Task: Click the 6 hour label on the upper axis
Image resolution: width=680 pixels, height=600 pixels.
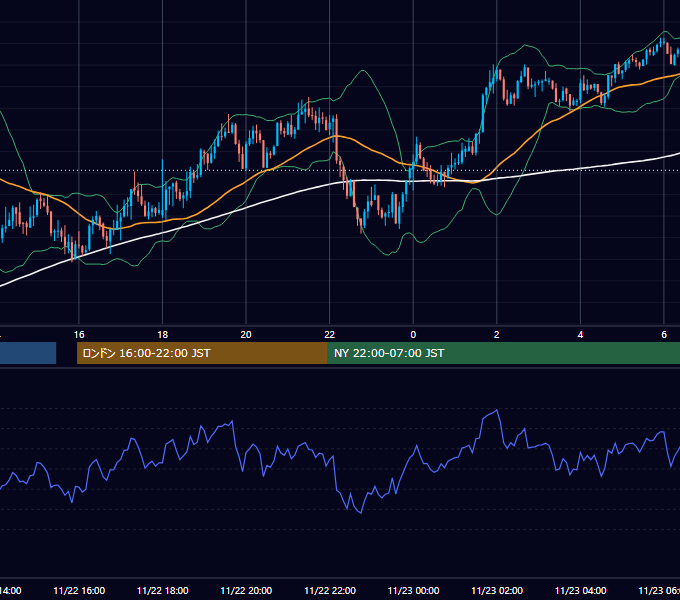Action: [664, 335]
